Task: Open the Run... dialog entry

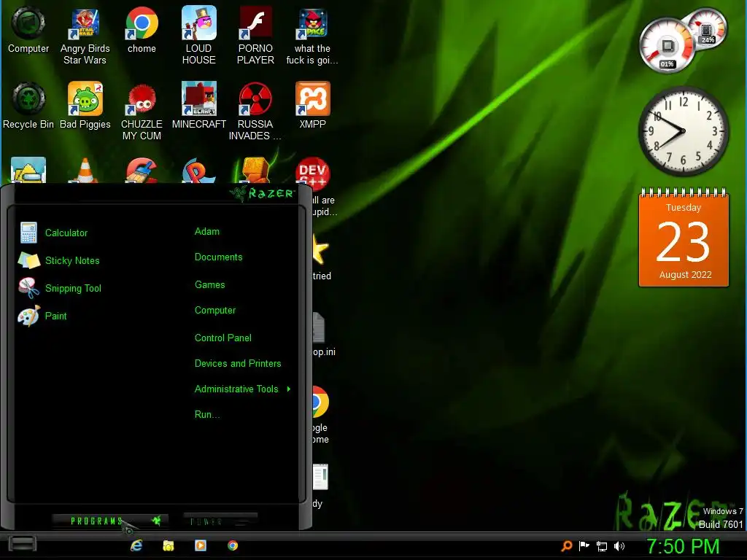Action: click(206, 414)
